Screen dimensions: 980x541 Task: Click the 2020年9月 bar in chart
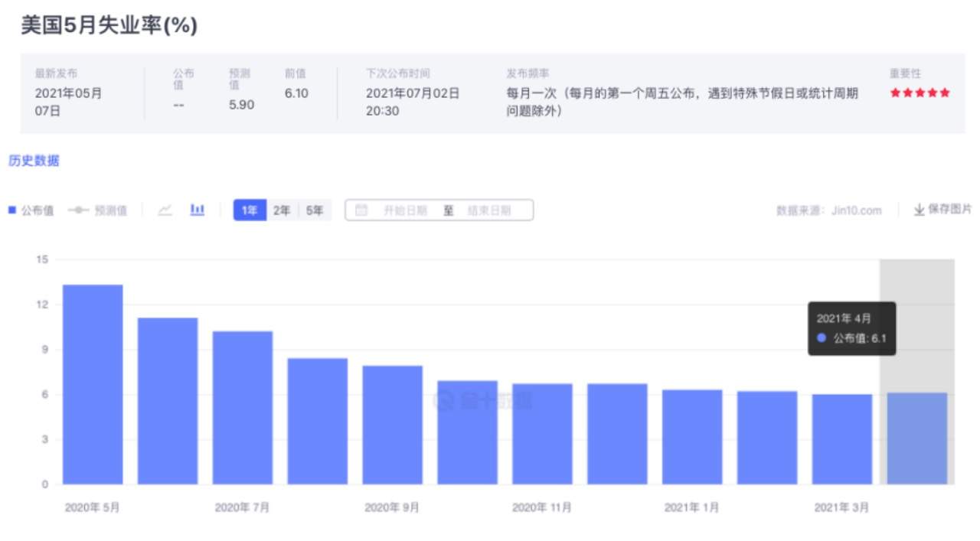pos(393,425)
